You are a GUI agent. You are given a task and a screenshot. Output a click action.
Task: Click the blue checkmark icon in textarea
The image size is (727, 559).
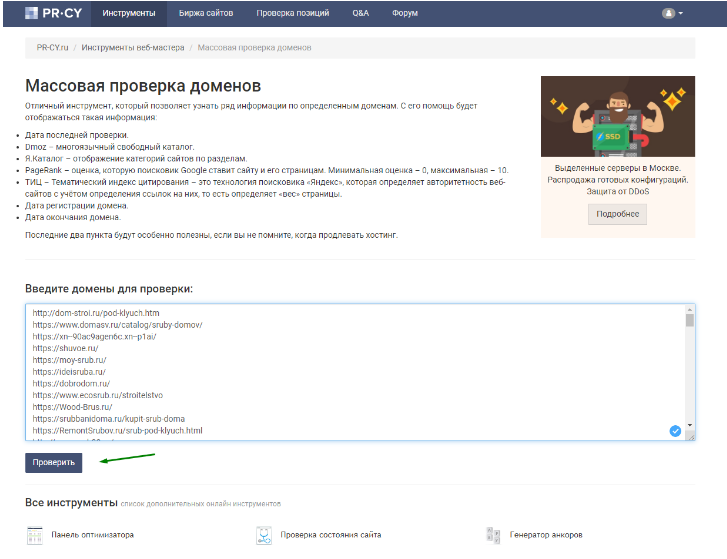(x=674, y=430)
